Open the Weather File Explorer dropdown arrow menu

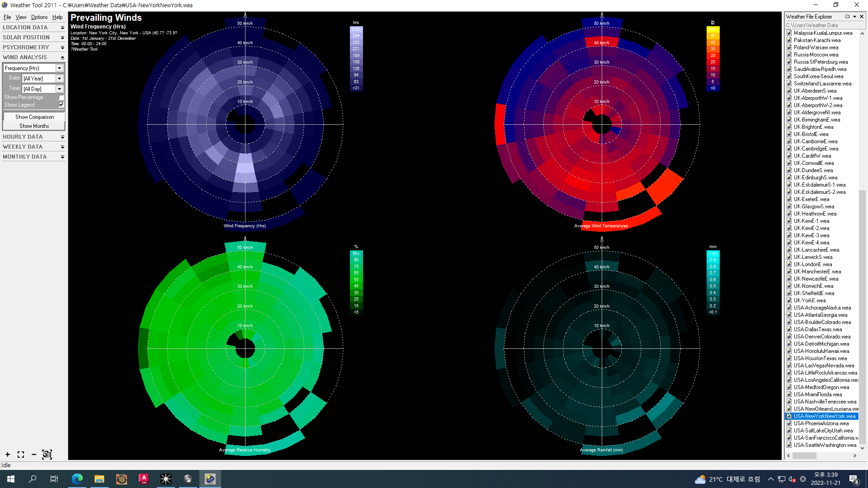[x=854, y=17]
